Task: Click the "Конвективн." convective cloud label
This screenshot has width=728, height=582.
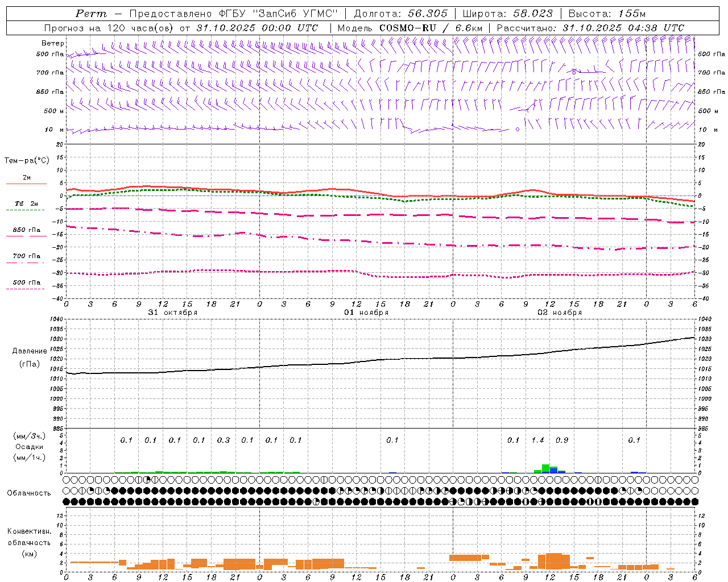Action: tap(29, 531)
